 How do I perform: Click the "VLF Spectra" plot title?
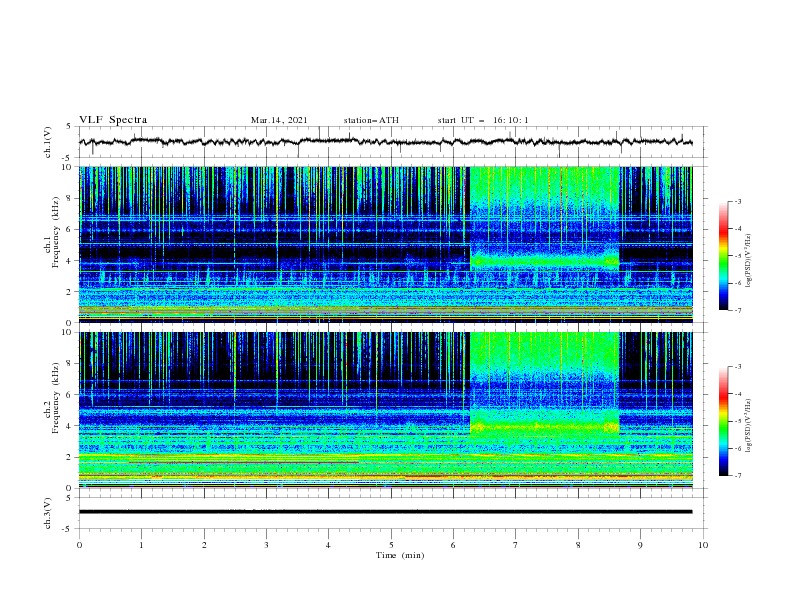[x=113, y=120]
